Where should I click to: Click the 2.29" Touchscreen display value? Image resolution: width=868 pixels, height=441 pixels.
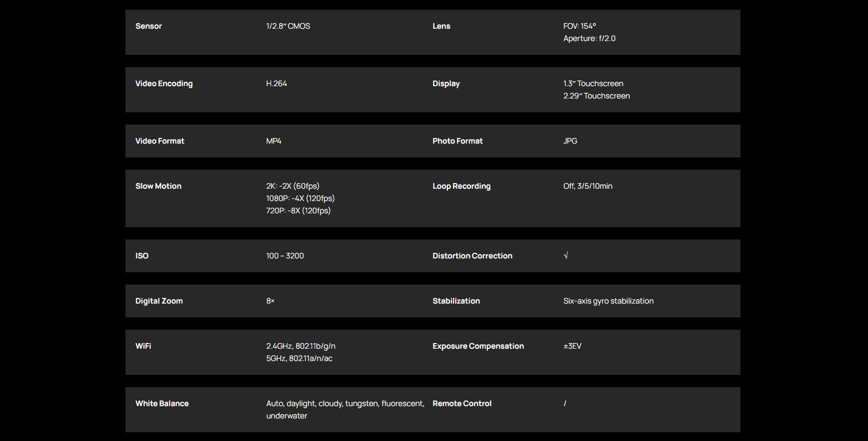pos(596,96)
